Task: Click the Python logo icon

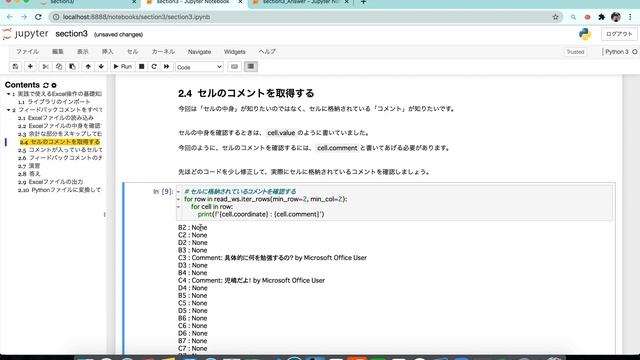Action: [585, 34]
